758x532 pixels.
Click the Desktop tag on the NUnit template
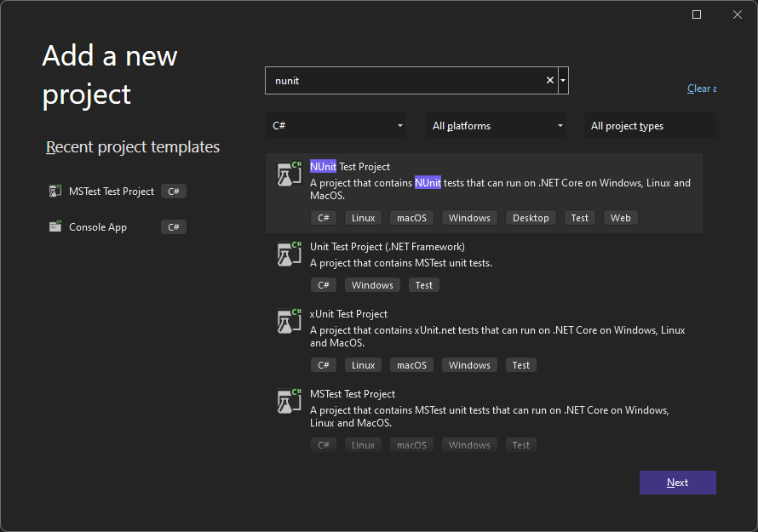click(531, 217)
